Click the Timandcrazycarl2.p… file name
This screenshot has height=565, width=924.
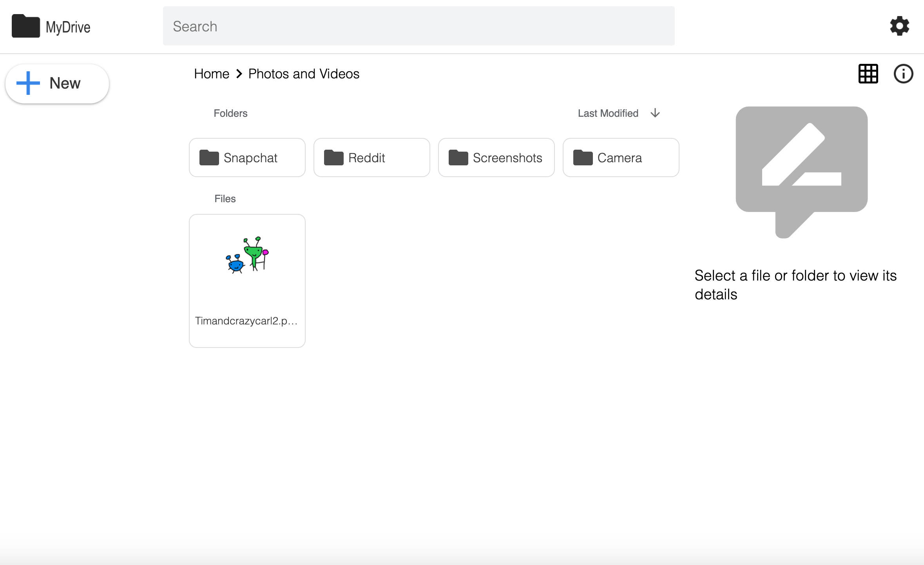tap(246, 321)
